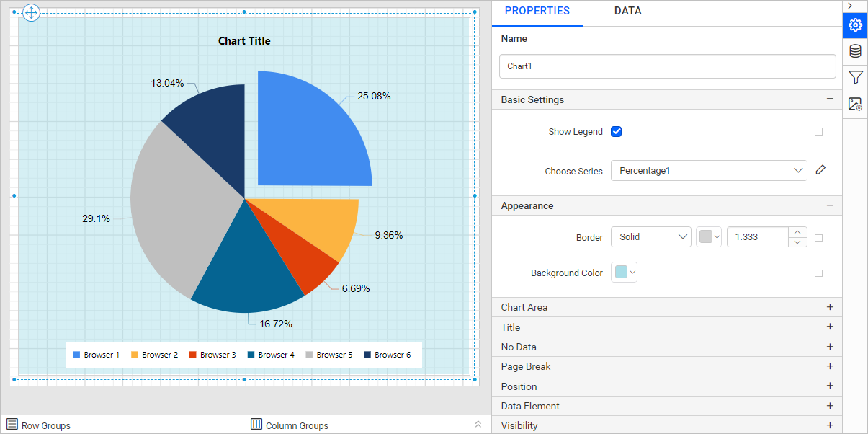
Task: Click the Column Groups icon
Action: (x=256, y=424)
